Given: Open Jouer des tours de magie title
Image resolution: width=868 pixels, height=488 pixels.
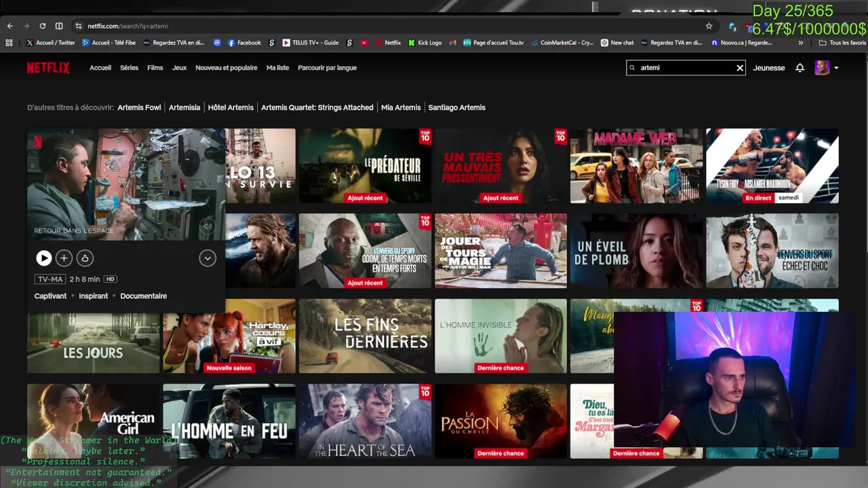Looking at the screenshot, I should tap(500, 251).
